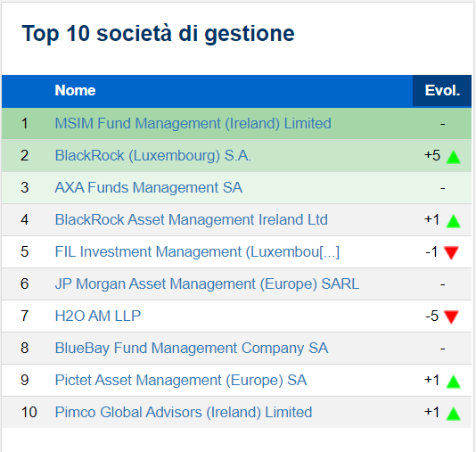Open FIL Investment Management (Luxembou[...] link
The image size is (476, 452).
pos(197,252)
